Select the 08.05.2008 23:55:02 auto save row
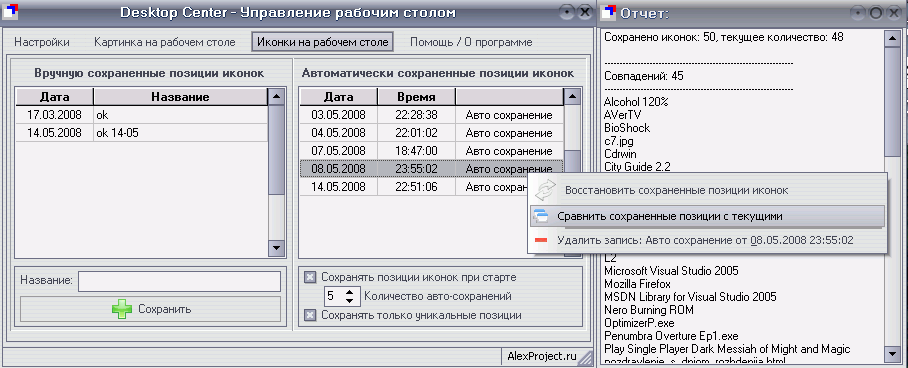 pos(431,169)
